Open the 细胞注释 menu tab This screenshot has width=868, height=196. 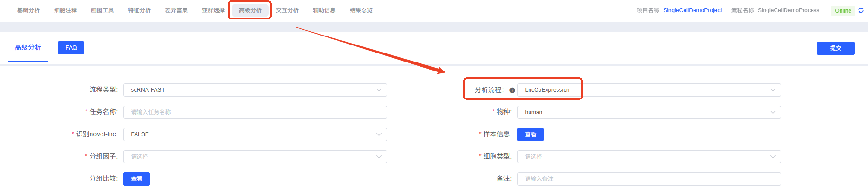click(65, 10)
